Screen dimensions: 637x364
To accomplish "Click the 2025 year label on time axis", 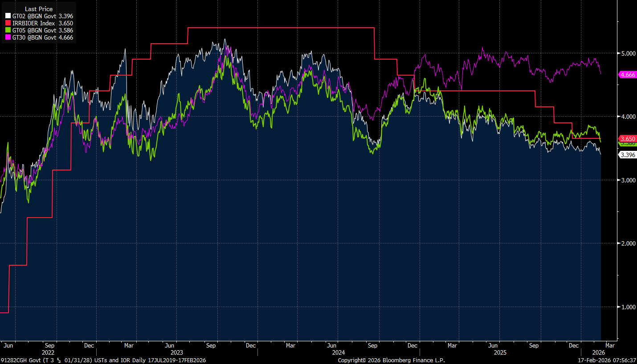I will [500, 352].
